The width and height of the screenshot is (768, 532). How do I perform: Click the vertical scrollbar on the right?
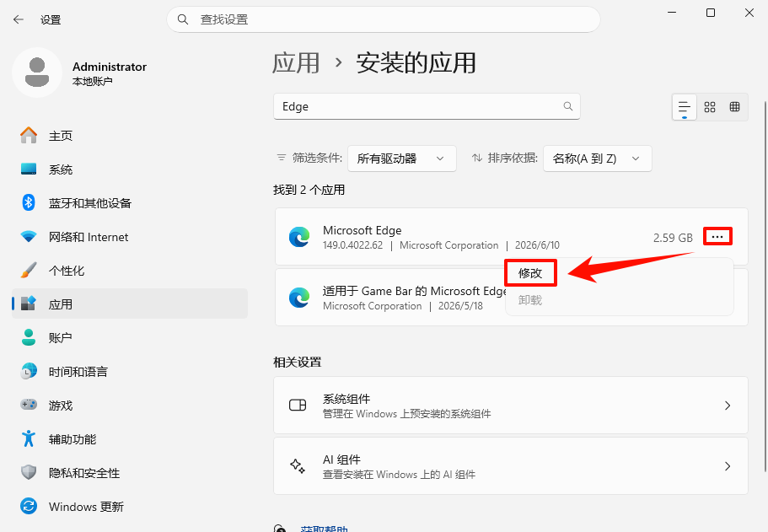(x=765, y=287)
